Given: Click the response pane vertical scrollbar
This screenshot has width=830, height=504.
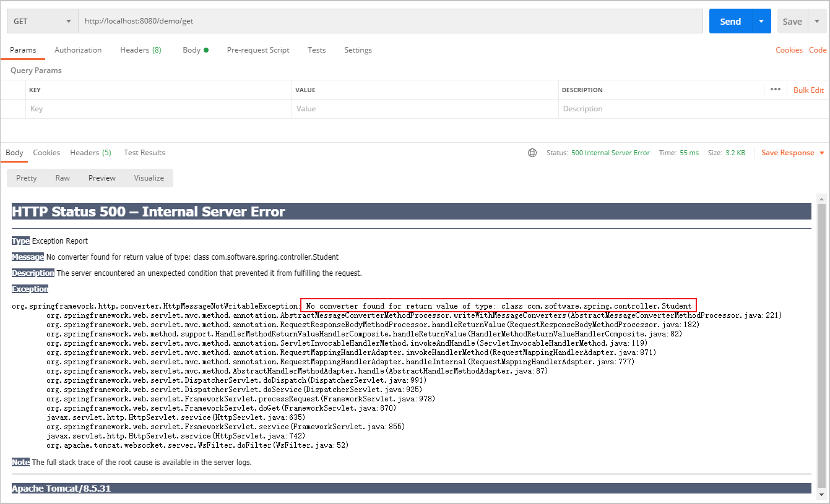Looking at the screenshot, I should tap(821, 346).
